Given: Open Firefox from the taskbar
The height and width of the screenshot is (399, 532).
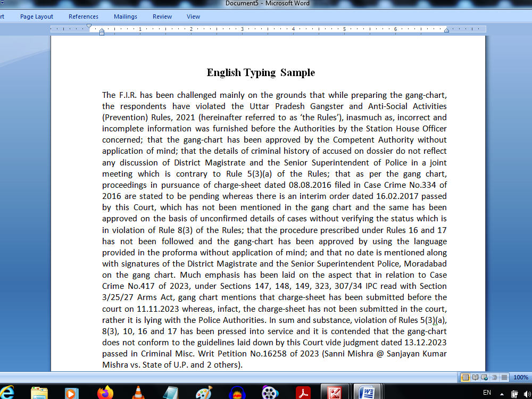Looking at the screenshot, I should (x=105, y=393).
